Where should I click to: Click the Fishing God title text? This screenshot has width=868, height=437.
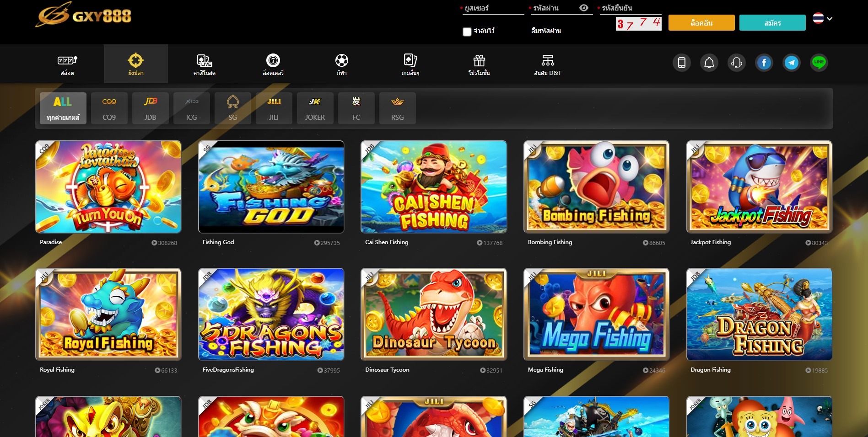point(218,242)
